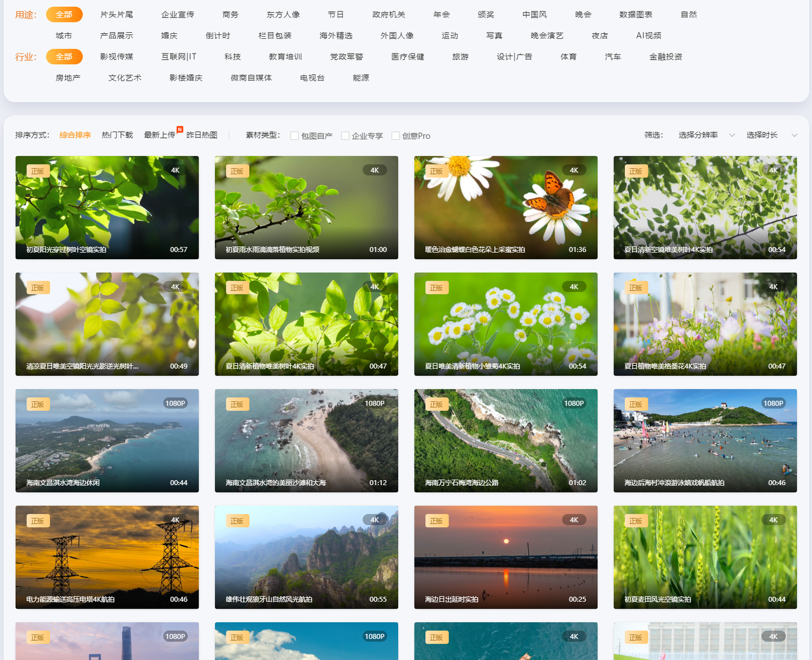The width and height of the screenshot is (812, 660).
Task: Expand the 选择时长 dropdown
Action: 771,135
